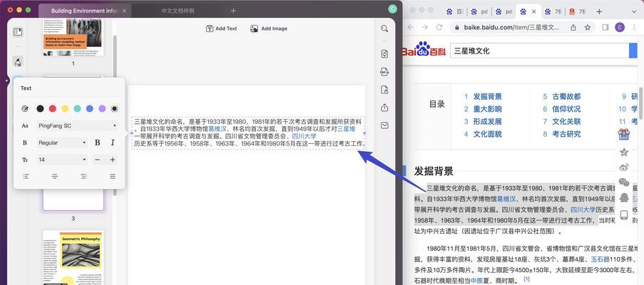Reload the Baidu Baike page
644x285 pixels.
click(x=439, y=28)
